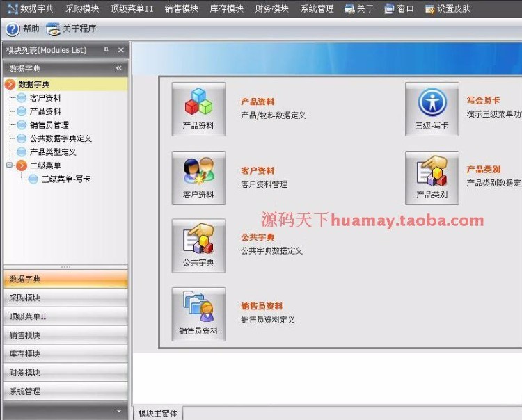Click the orange 产品资料 heading link

(258, 102)
